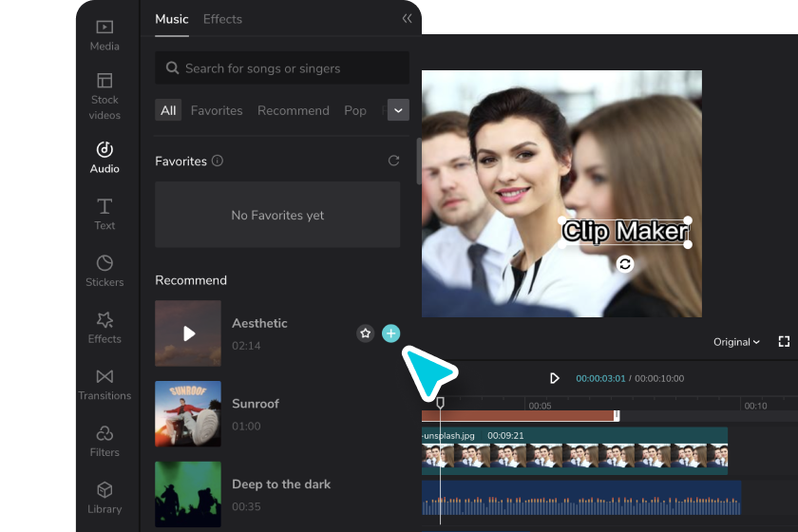Click the Recommend section heading
The image size is (798, 532).
191,280
